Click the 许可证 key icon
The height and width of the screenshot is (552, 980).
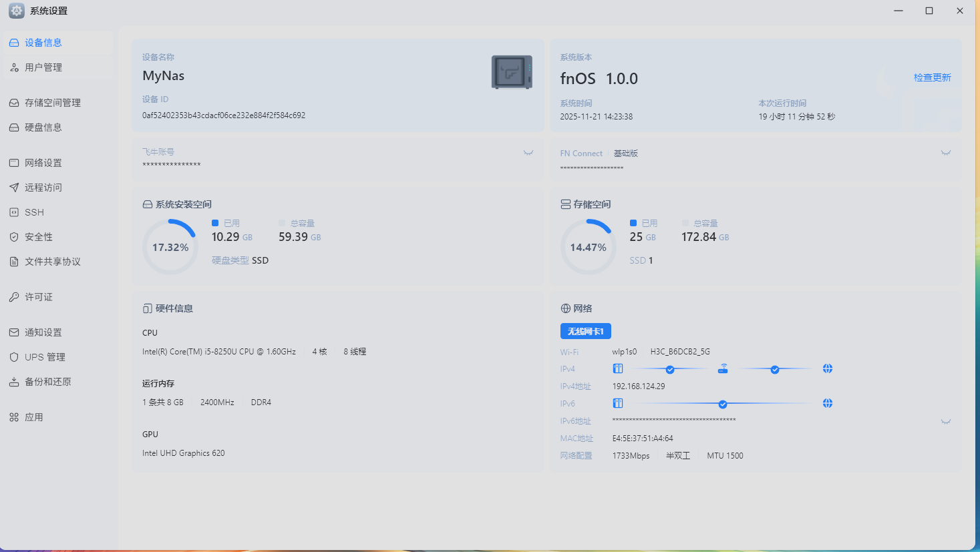tap(14, 297)
